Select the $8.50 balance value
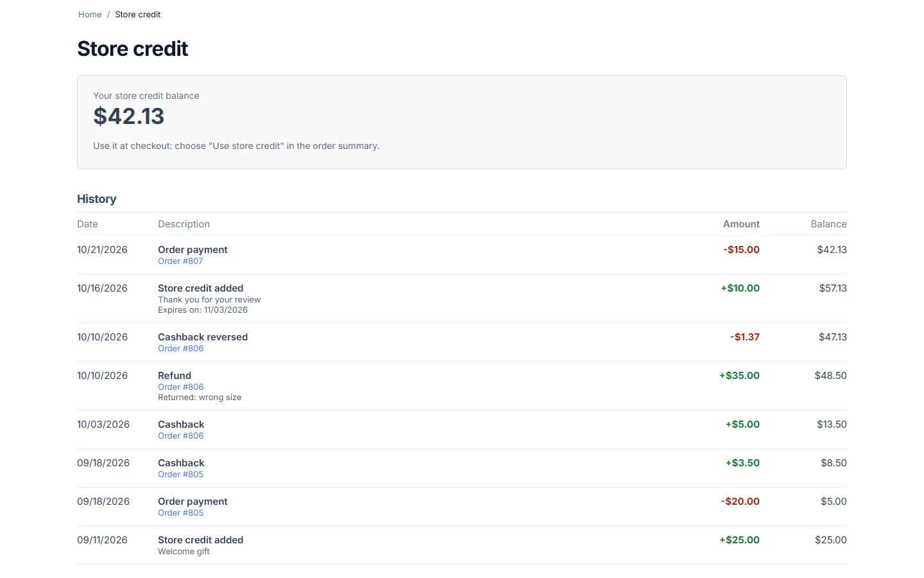 (834, 463)
